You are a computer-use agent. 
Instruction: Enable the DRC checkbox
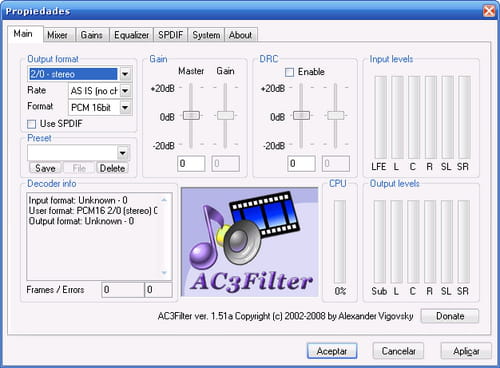coord(289,72)
